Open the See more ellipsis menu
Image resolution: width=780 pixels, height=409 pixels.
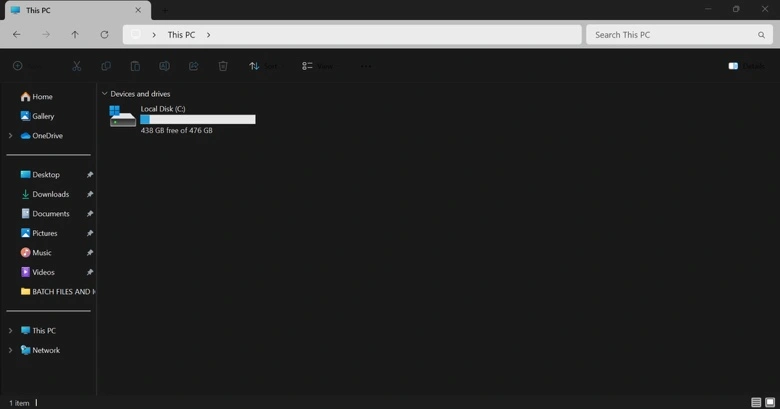click(366, 66)
